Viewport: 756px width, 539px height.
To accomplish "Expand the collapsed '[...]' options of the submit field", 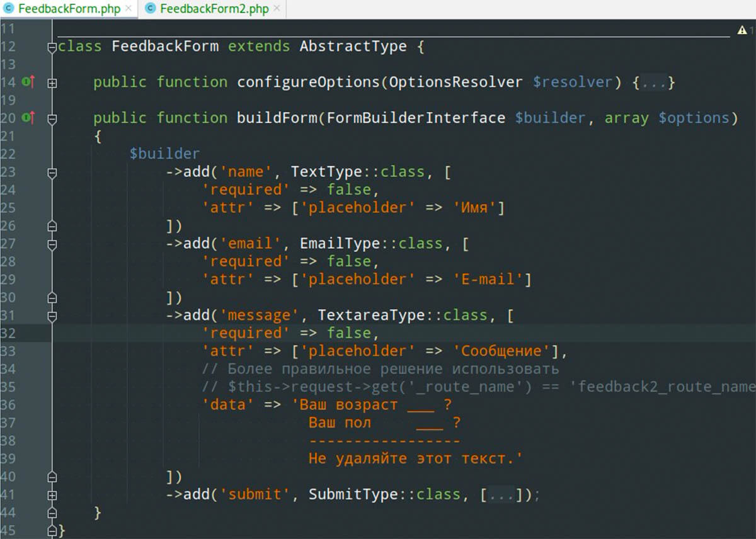I will [x=502, y=494].
